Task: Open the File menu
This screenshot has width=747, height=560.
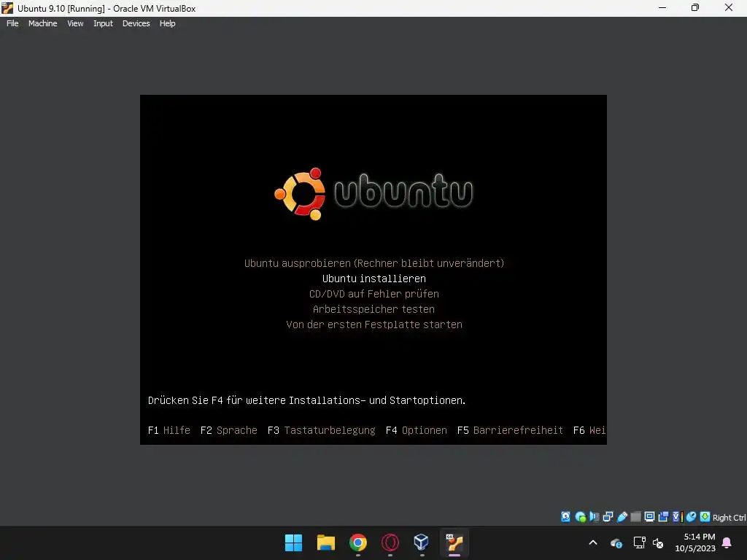Action: click(x=12, y=23)
